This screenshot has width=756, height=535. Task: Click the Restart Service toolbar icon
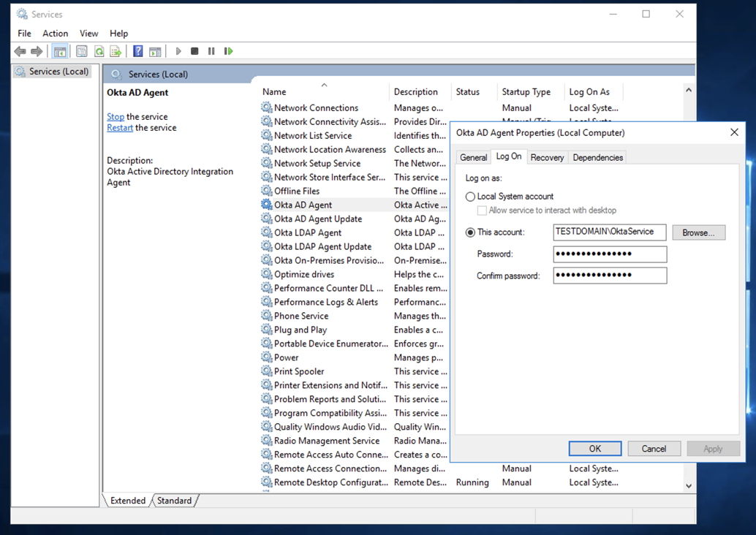(x=229, y=51)
